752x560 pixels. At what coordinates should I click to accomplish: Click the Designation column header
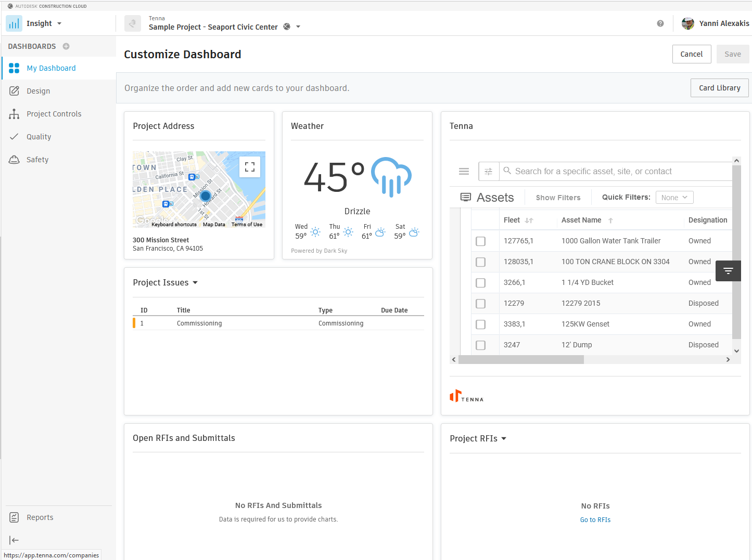[708, 220]
